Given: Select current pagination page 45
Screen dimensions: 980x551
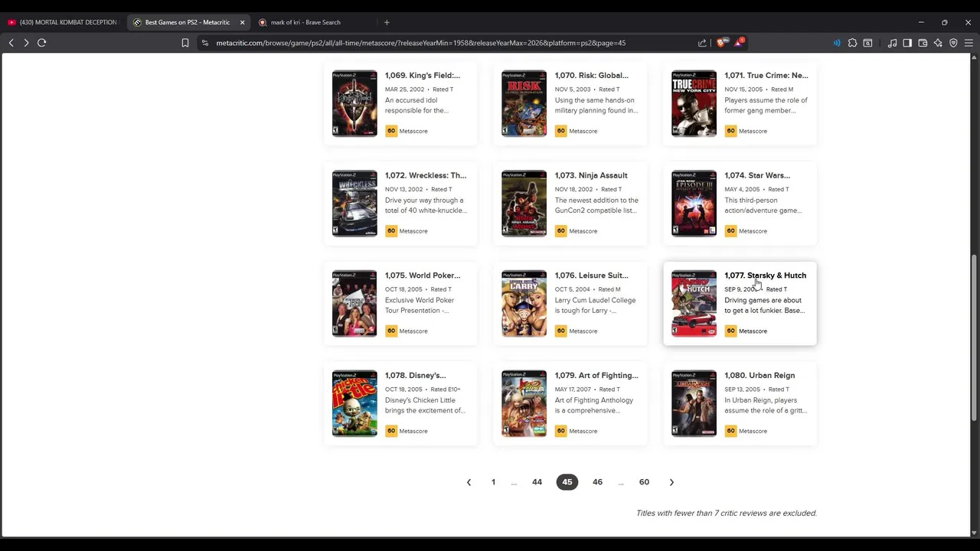Looking at the screenshot, I should tap(567, 482).
